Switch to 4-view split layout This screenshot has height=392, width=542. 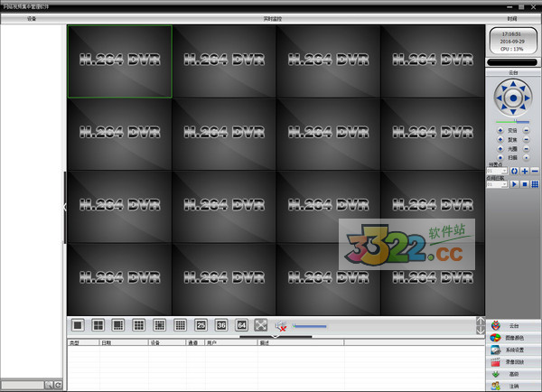(98, 325)
